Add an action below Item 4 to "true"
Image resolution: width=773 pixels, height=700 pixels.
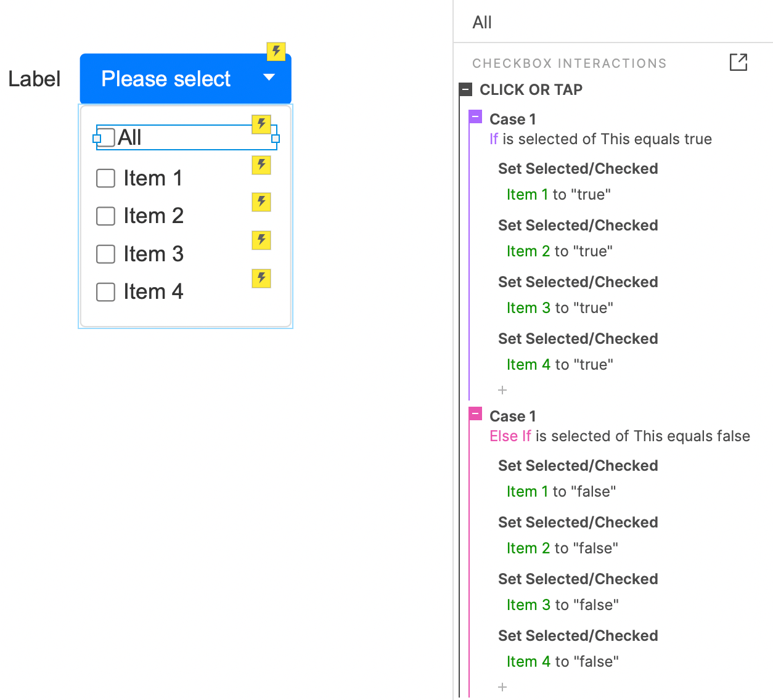tap(502, 390)
